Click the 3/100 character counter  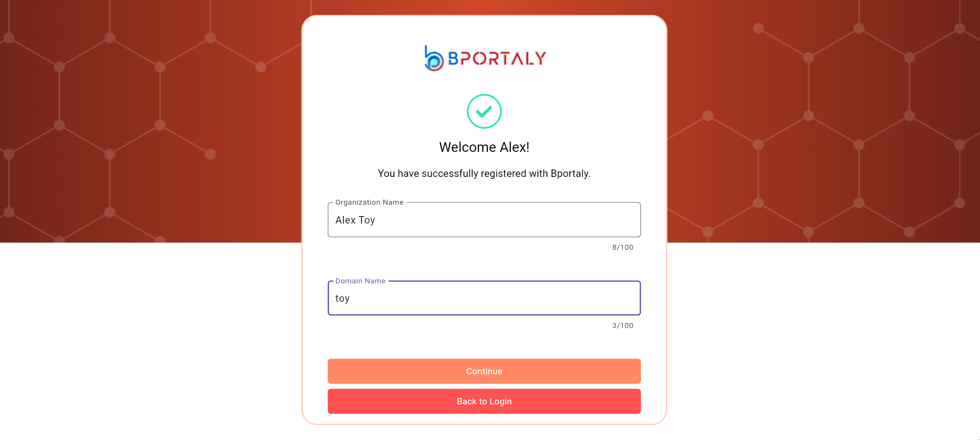click(623, 326)
